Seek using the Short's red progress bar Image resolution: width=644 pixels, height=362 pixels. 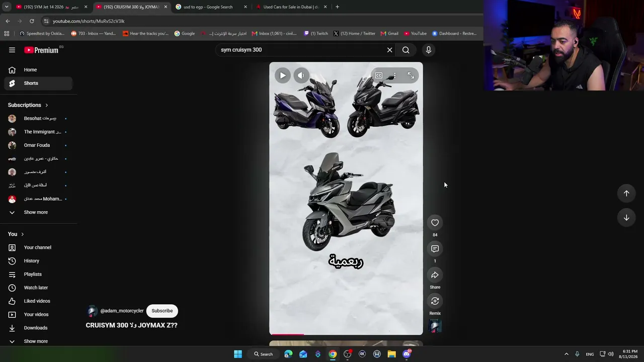click(346, 334)
